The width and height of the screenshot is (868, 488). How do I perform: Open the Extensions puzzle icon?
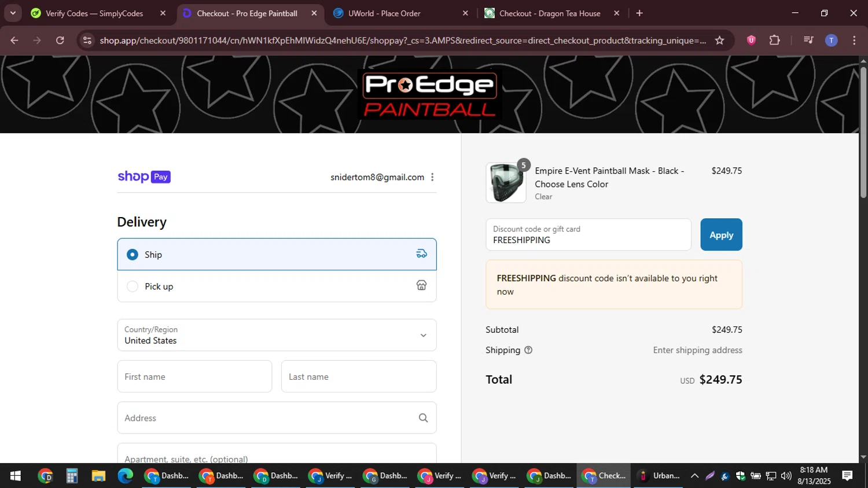[775, 41]
